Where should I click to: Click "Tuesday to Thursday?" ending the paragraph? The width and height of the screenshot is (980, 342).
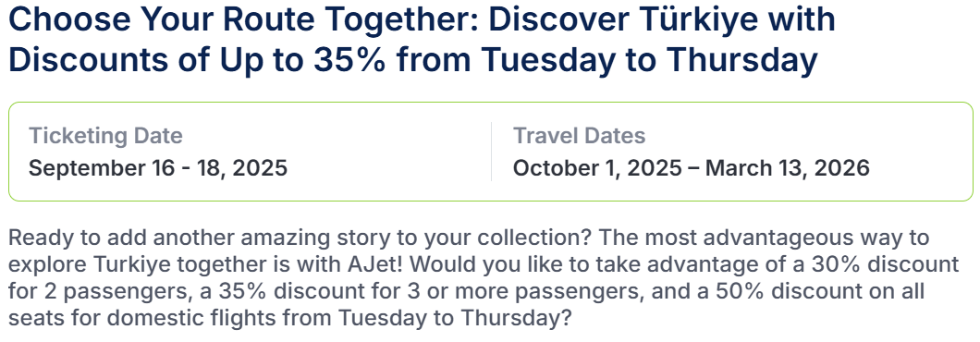tap(455, 319)
